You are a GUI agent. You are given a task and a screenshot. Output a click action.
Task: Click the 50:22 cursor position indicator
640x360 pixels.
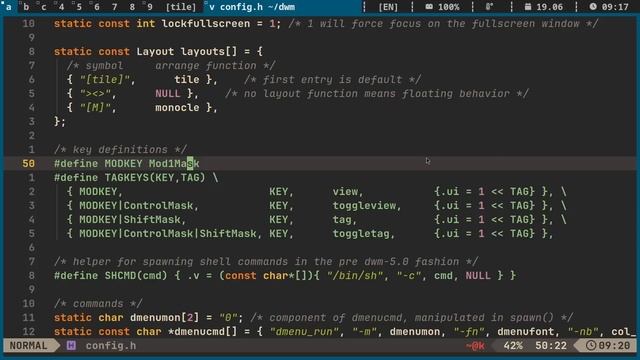(551, 346)
